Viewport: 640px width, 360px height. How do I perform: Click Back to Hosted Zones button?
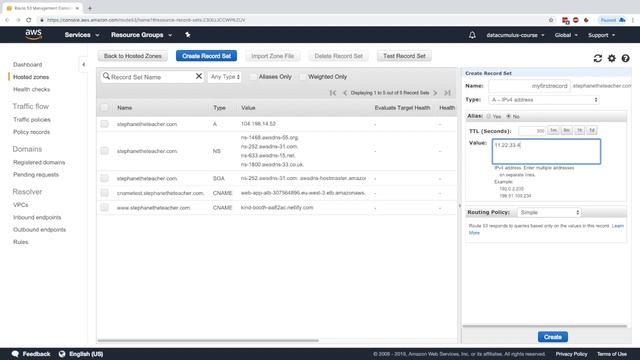point(133,56)
